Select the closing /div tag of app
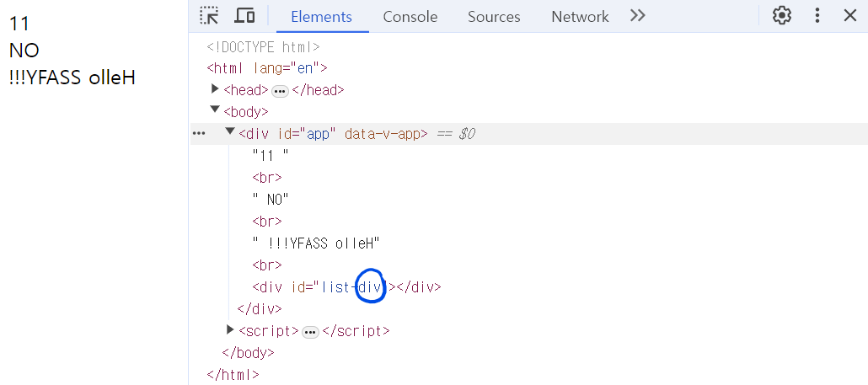The height and width of the screenshot is (385, 868). [260, 308]
